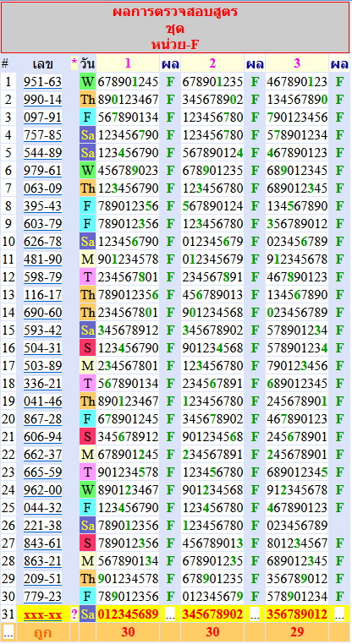Screen dimensions: 352x644
Task: Click the ellipsis result cell after 356789012 in row 31
Action: [x=339, y=614]
